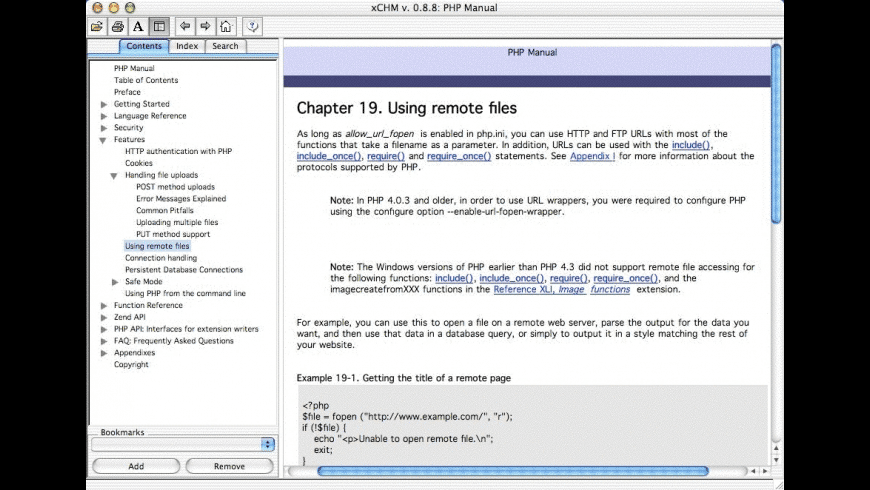Open the font settings 'A' icon

click(x=138, y=26)
